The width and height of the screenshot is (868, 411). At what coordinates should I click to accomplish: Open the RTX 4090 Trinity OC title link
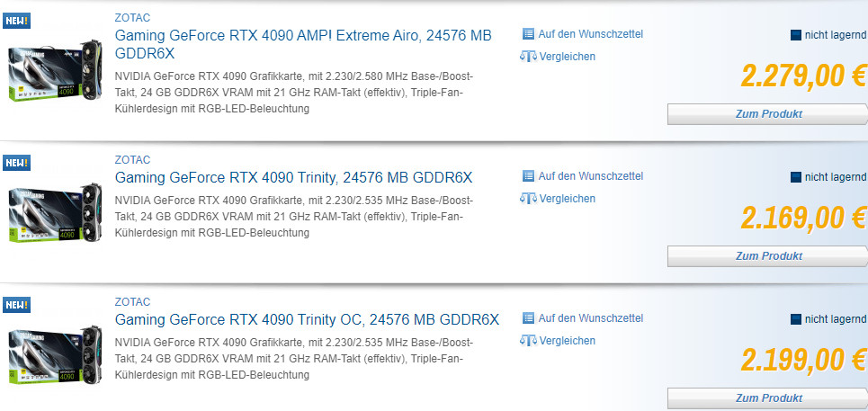(x=307, y=320)
